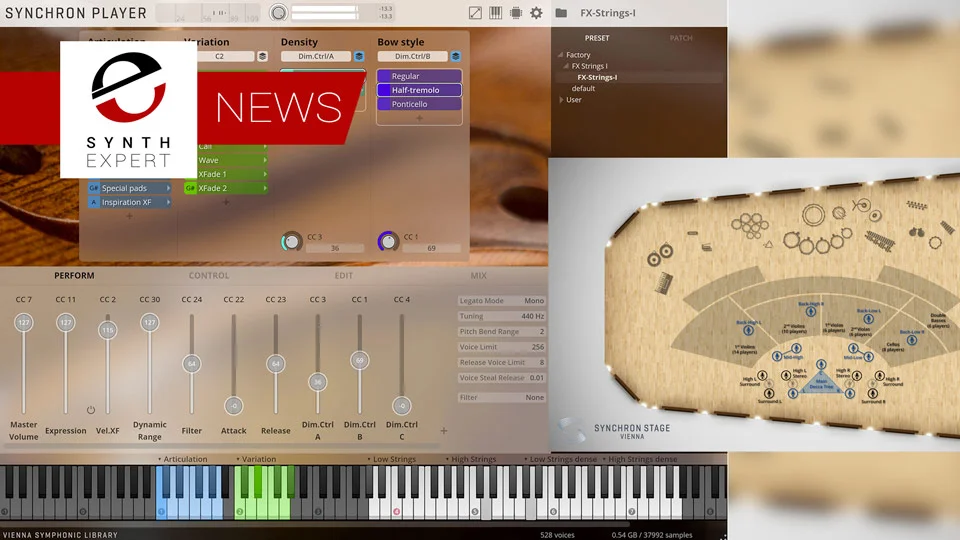
Task: Open the CPU chip engine icon
Action: (x=516, y=12)
